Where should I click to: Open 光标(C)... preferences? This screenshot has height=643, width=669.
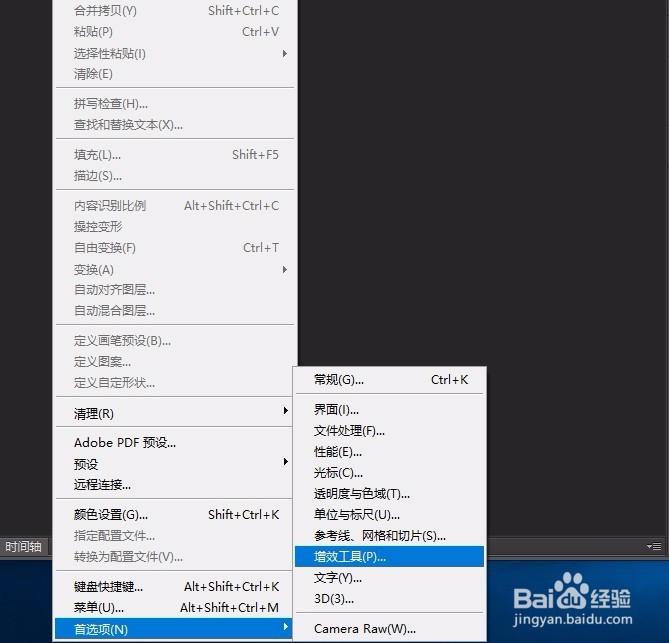click(390, 473)
